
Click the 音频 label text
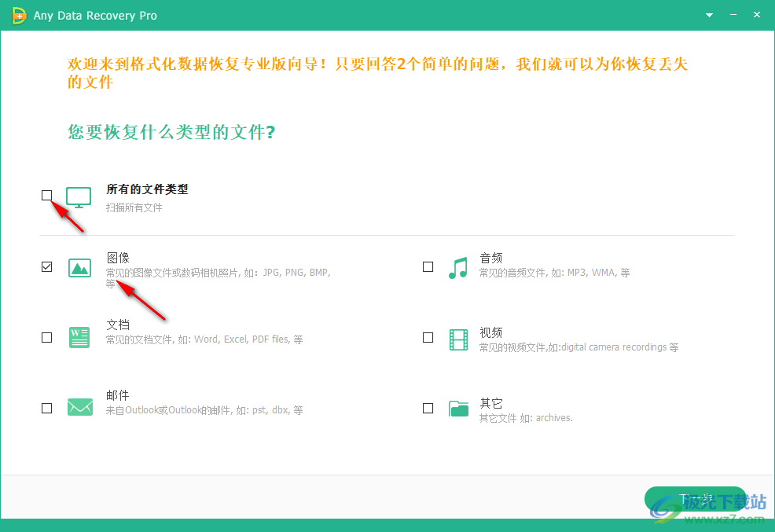pyautogui.click(x=490, y=258)
